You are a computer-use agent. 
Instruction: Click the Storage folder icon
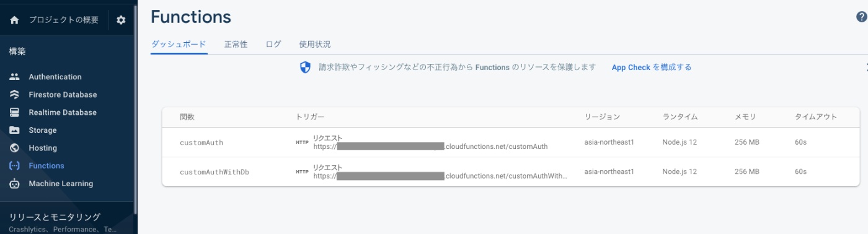coord(15,130)
